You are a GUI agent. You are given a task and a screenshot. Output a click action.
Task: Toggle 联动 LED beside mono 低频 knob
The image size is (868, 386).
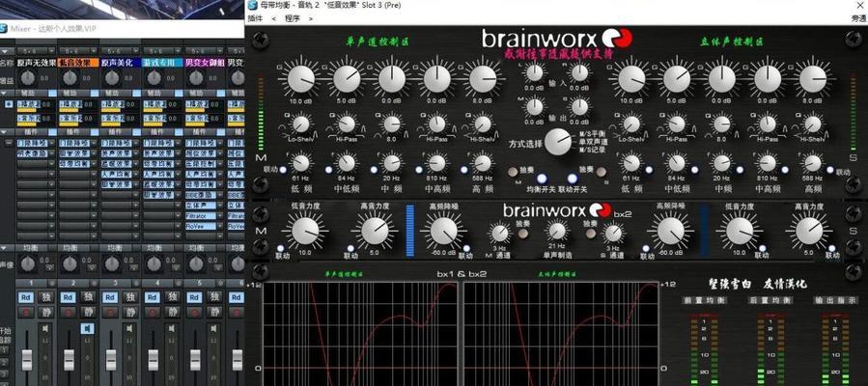[283, 170]
